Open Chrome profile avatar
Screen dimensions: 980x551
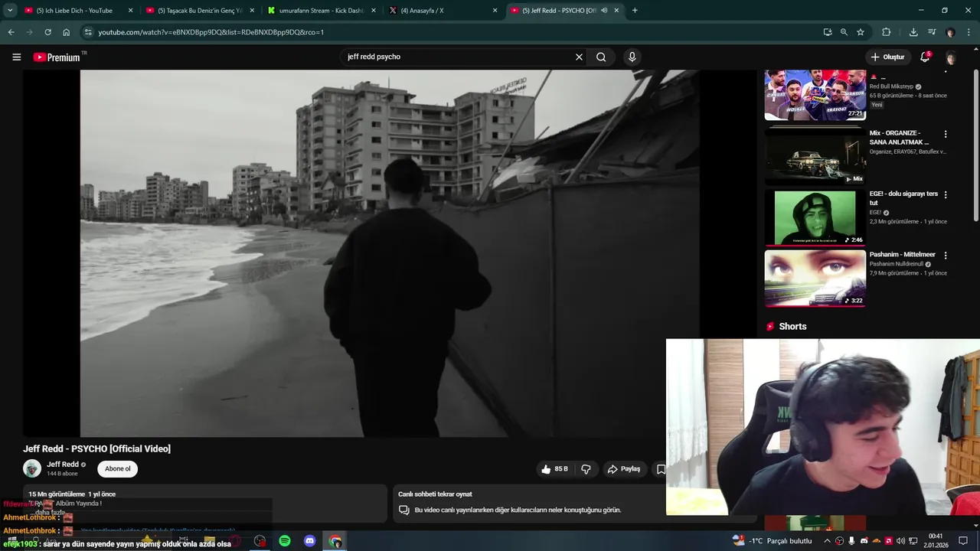pos(950,32)
